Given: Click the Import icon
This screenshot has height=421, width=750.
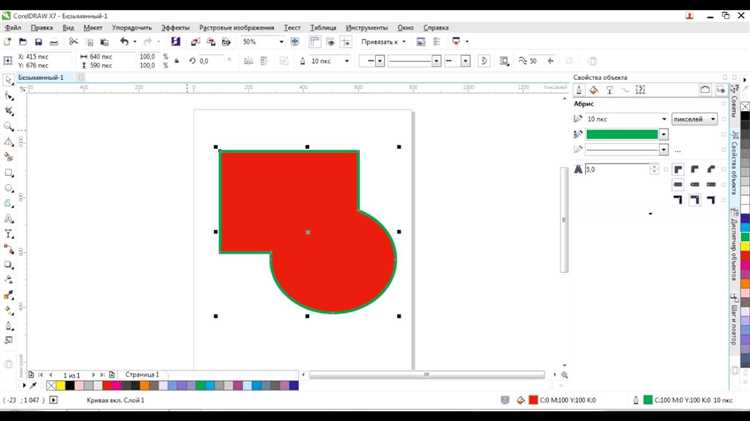Looking at the screenshot, I should pos(195,42).
